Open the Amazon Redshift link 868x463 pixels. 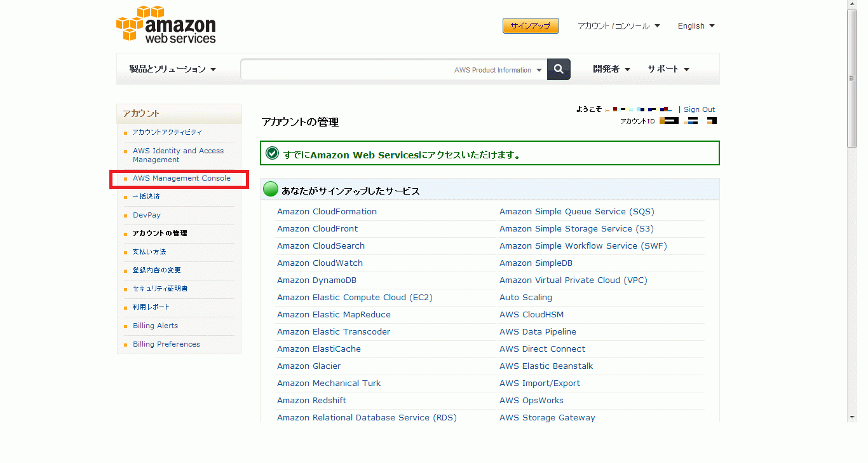click(312, 401)
